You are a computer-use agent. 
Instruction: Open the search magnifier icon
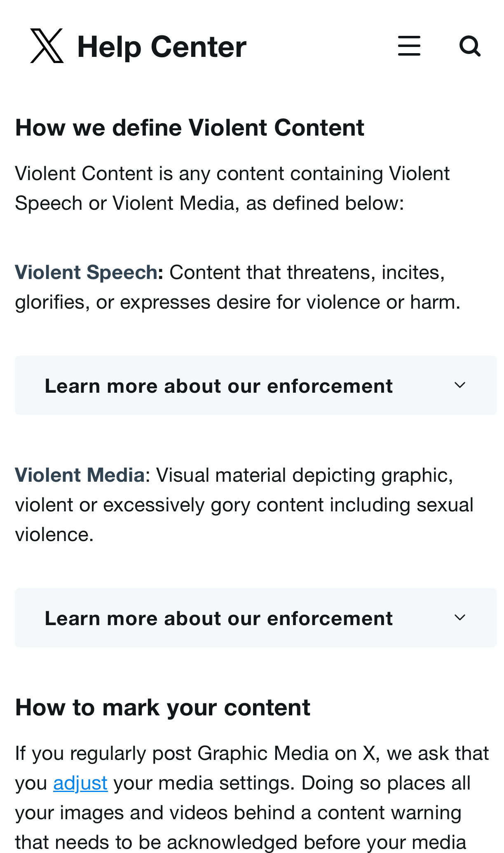click(470, 46)
